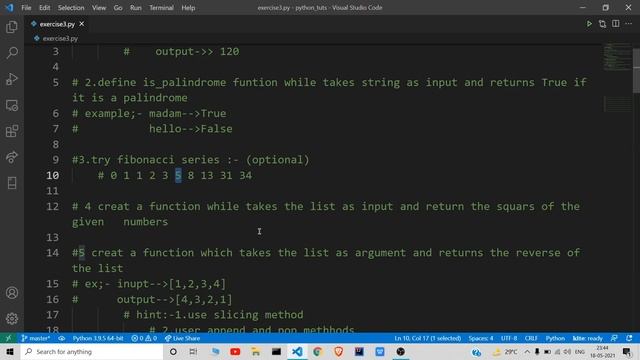Image resolution: width=640 pixels, height=360 pixels.
Task: Change Python language mode
Action: click(x=555, y=338)
